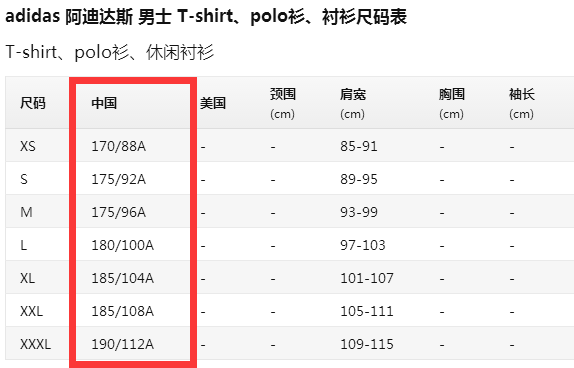Viewport: 574px width, 368px height.
Task: Click the 190/112A size cell
Action: click(122, 344)
